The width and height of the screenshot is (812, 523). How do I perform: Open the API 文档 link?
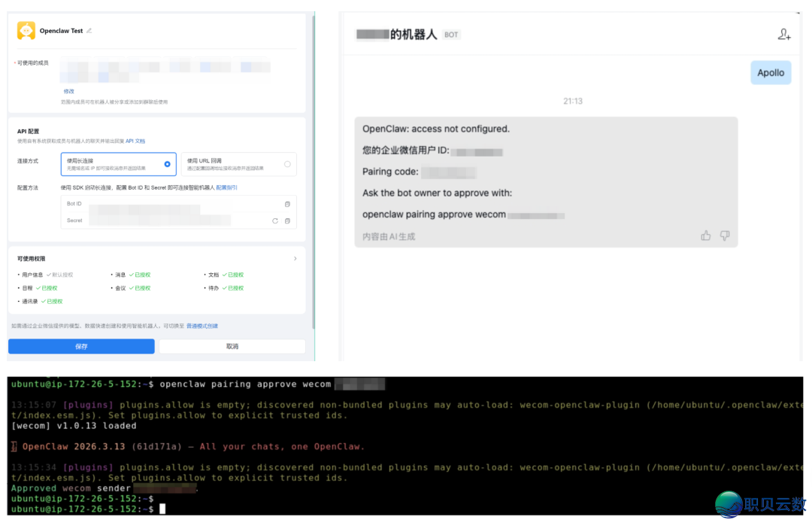[135, 141]
